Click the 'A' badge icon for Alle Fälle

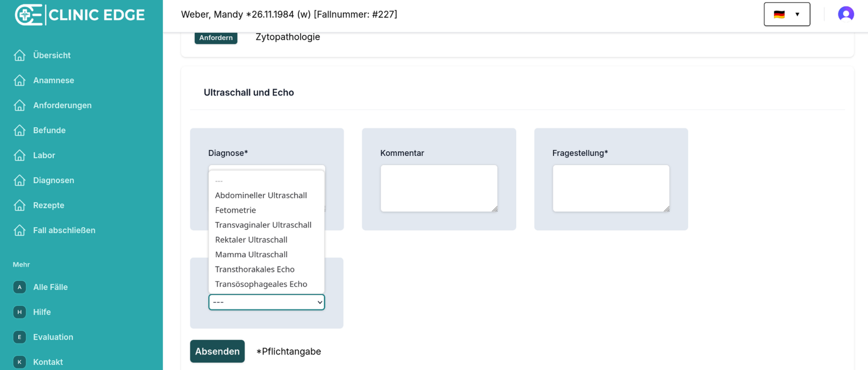[20, 287]
